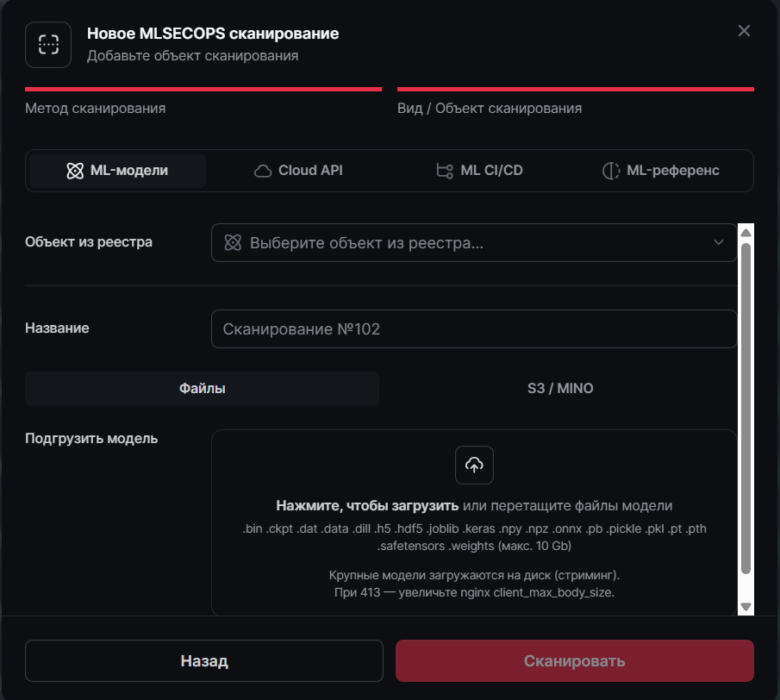This screenshot has height=700, width=780.
Task: Close the MLSECOPS scan dialog
Action: click(744, 31)
